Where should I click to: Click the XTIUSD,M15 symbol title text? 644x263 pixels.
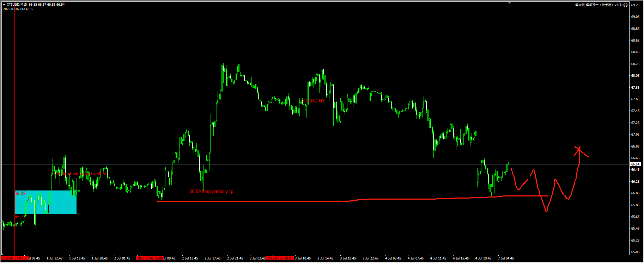[x=17, y=5]
